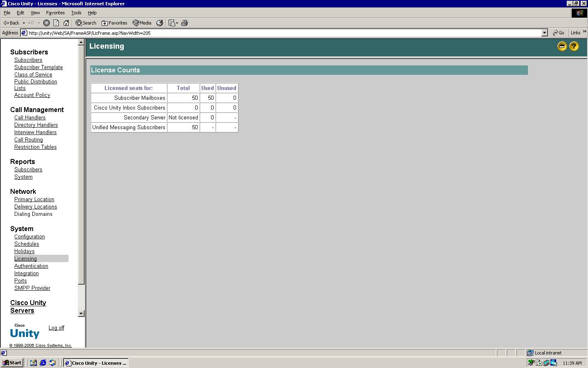Click the Local intranet zone icon
Viewport: 588px width, 368px height.
pyautogui.click(x=530, y=353)
